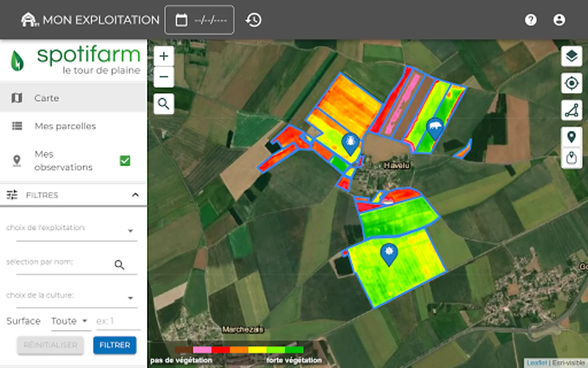Zoom out on the map
588x368 pixels.
164,77
